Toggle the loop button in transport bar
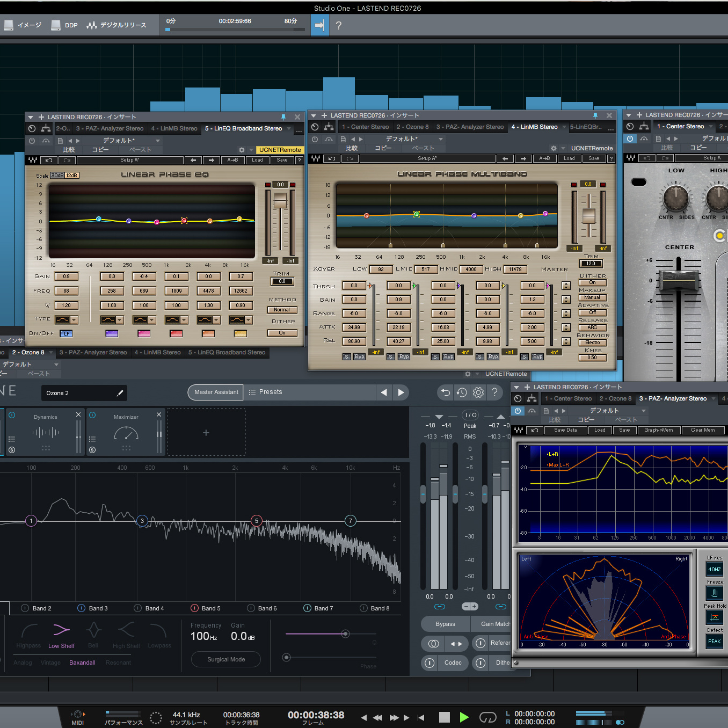 pos(487,717)
